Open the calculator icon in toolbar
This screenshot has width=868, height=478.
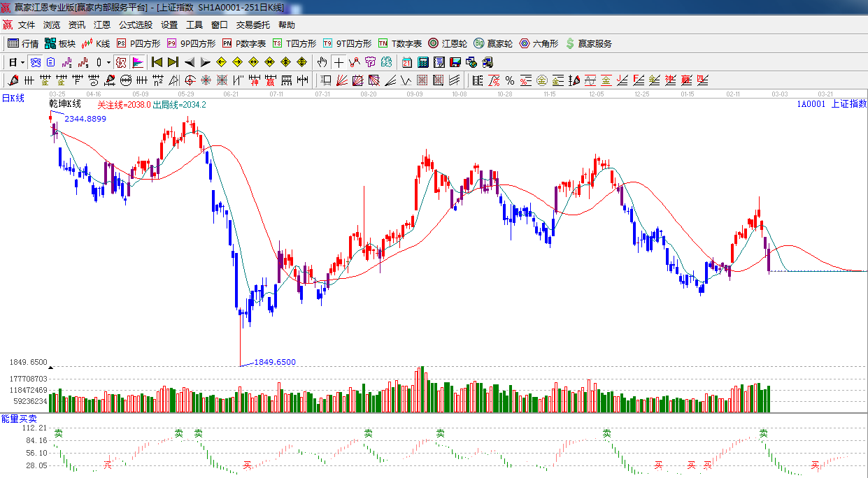[x=422, y=62]
